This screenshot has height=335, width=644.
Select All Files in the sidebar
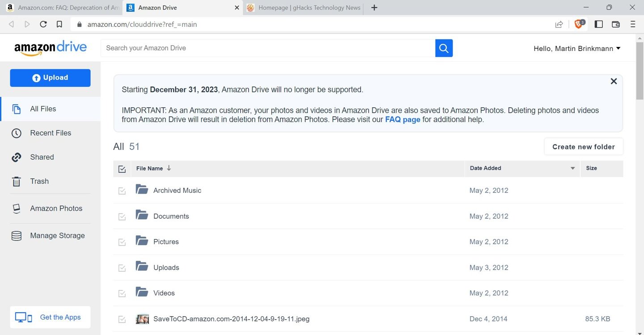click(x=42, y=109)
